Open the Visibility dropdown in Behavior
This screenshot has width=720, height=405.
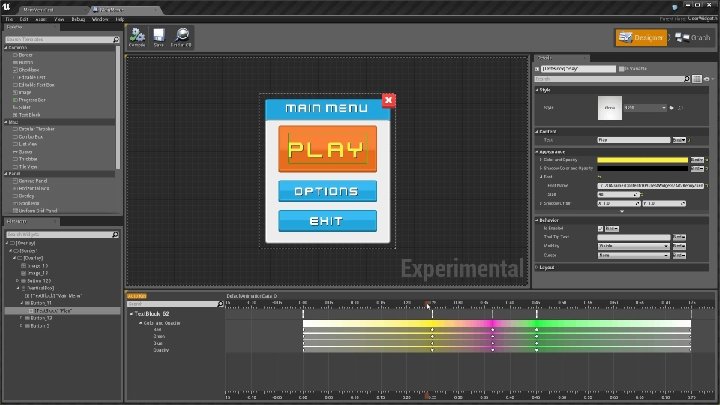[632, 245]
